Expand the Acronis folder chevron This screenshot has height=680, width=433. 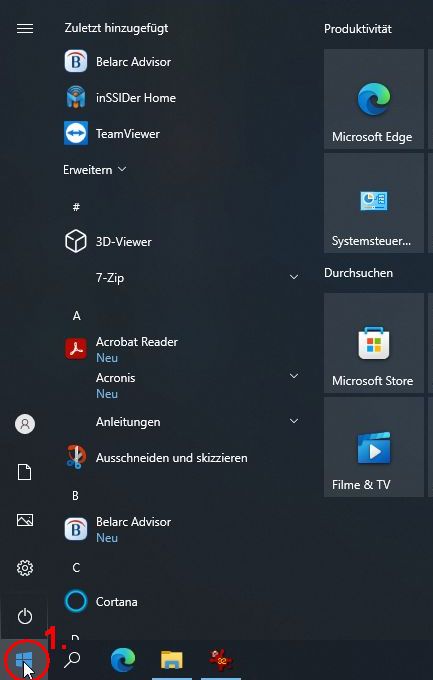[x=294, y=376]
